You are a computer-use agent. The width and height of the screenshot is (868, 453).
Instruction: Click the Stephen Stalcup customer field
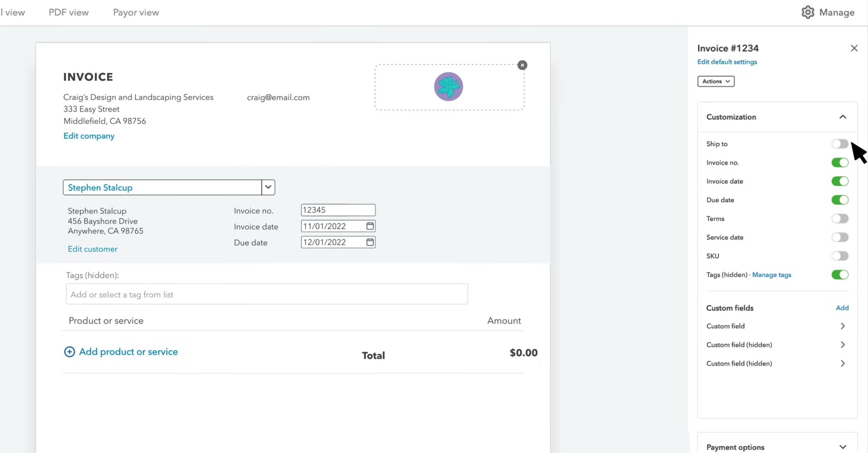tap(162, 187)
